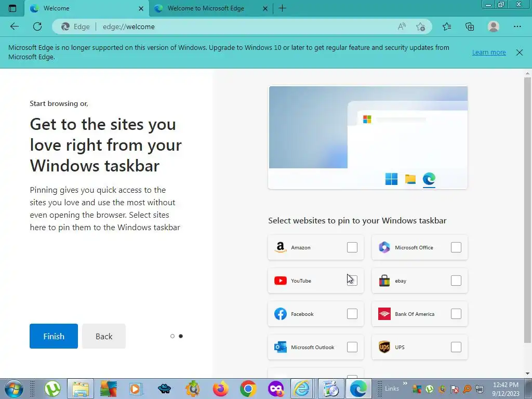Image resolution: width=532 pixels, height=399 pixels.
Task: Check the YouTube pin checkbox
Action: coord(352,281)
